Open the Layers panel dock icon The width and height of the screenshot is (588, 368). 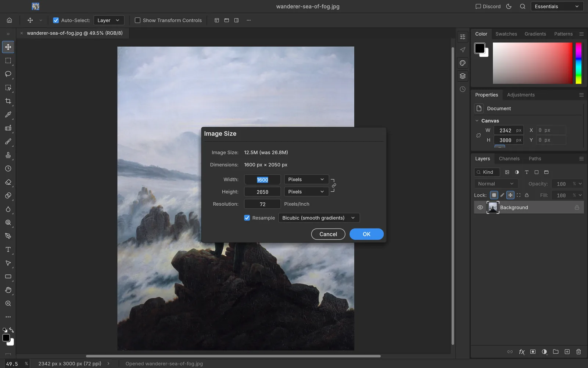(463, 76)
